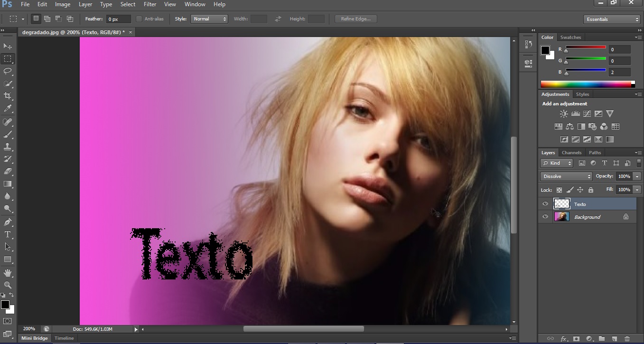Switch to the Channels tab
The image size is (644, 344).
click(571, 153)
